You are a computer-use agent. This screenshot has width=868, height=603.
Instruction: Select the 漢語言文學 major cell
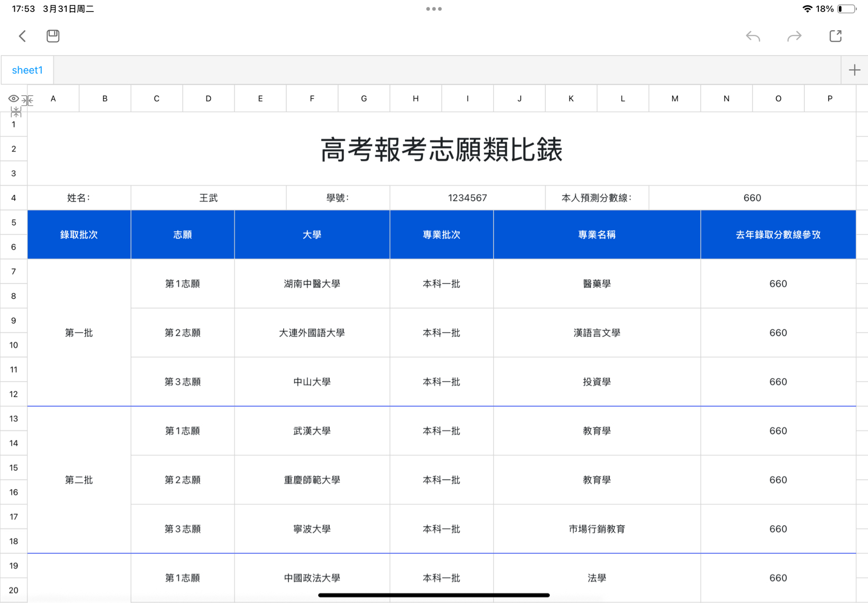tap(597, 333)
